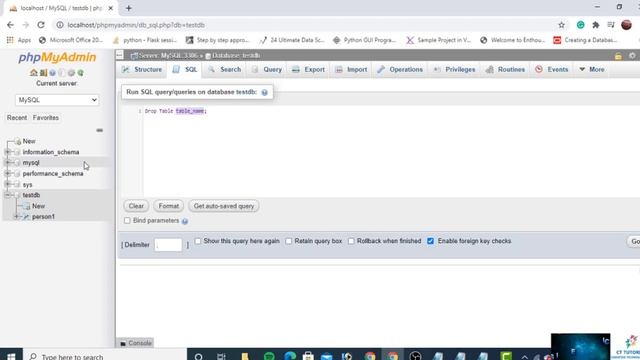
Task: Open the Chrome profile avatar
Action: [627, 25]
